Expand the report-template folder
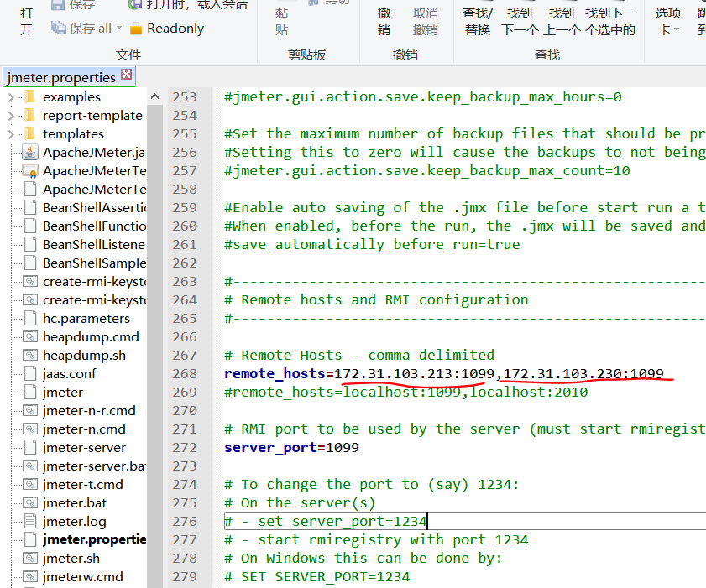 point(11,116)
